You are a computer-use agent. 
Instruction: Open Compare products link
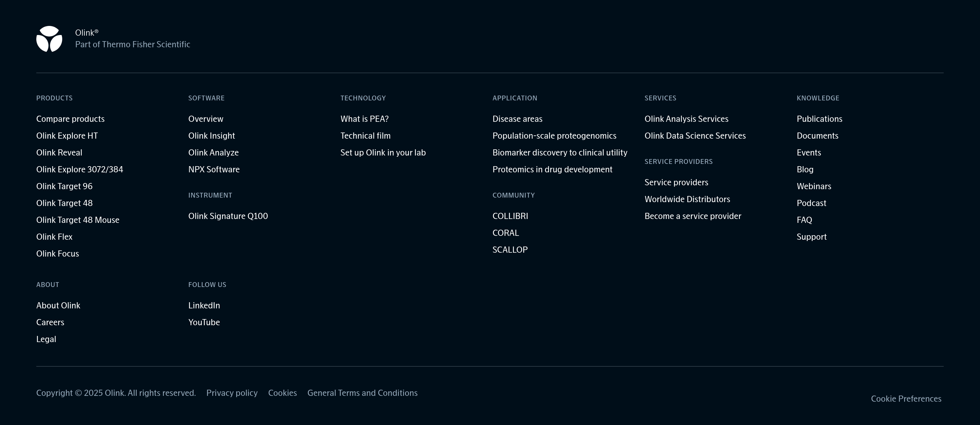tap(70, 119)
